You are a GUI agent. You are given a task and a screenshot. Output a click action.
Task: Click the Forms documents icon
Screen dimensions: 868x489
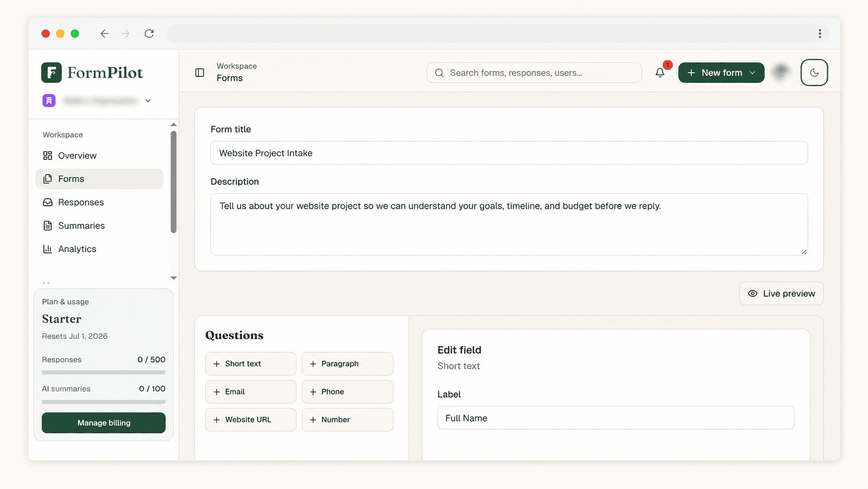pyautogui.click(x=48, y=179)
